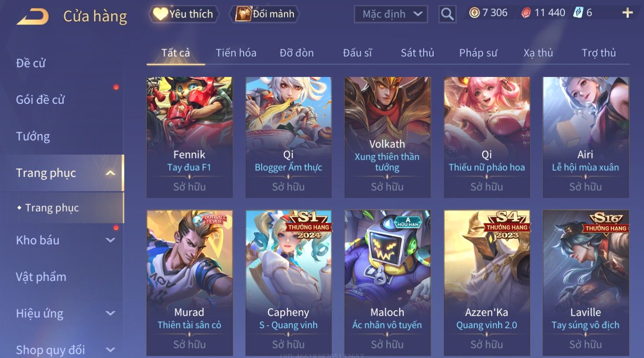Switch to the Pháp sư tab
644x358 pixels.
[478, 53]
